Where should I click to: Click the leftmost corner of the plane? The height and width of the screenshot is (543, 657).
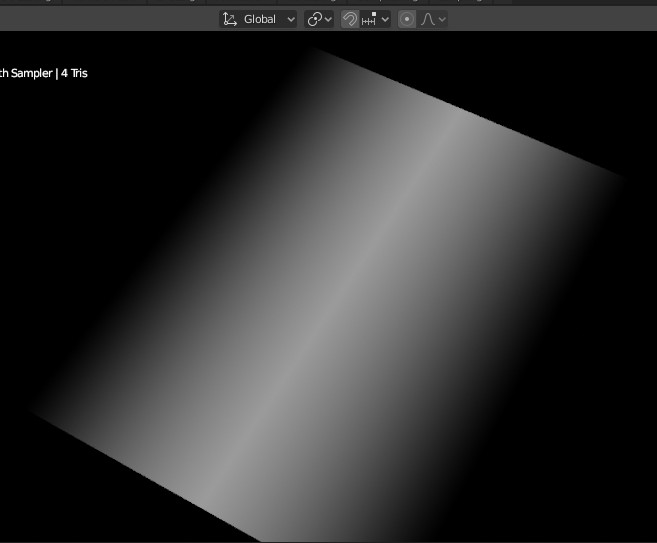point(32,409)
